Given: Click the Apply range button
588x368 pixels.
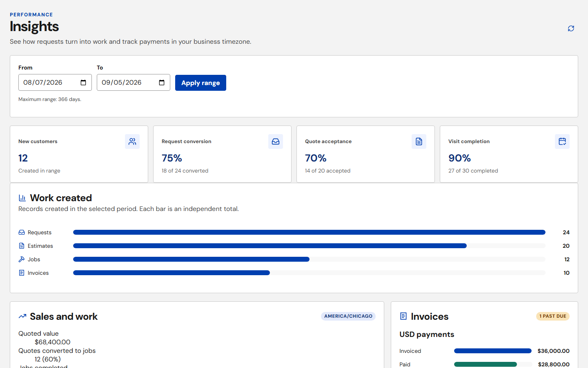Looking at the screenshot, I should click(200, 83).
